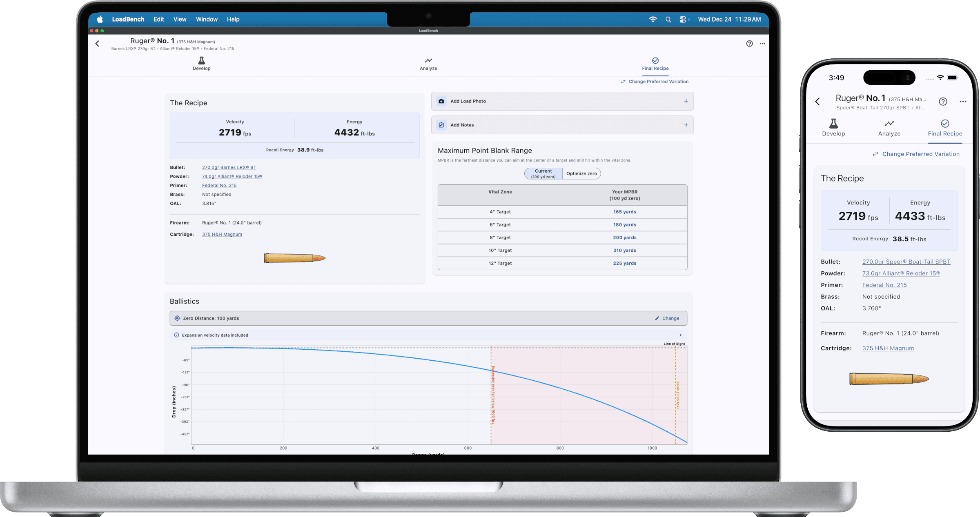The height and width of the screenshot is (517, 980).
Task: Open the Federal No. 215 primer link on the desktop
Action: (219, 185)
